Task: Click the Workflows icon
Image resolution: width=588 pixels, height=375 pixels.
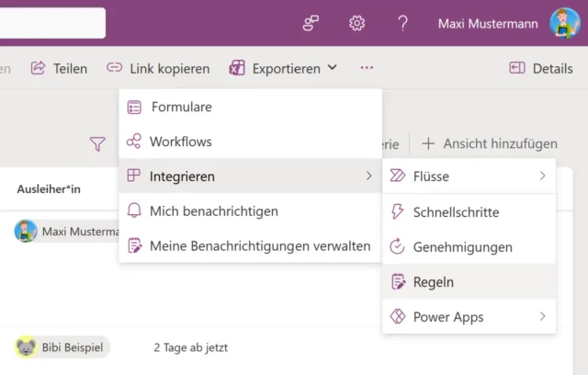Action: tap(134, 142)
